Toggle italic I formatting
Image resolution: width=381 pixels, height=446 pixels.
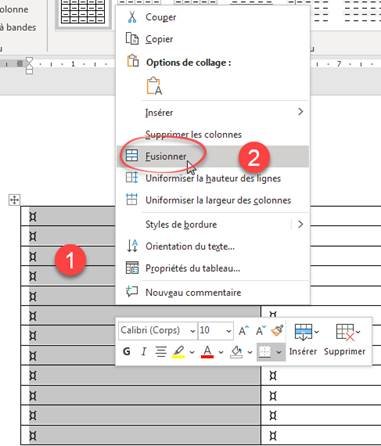point(144,351)
